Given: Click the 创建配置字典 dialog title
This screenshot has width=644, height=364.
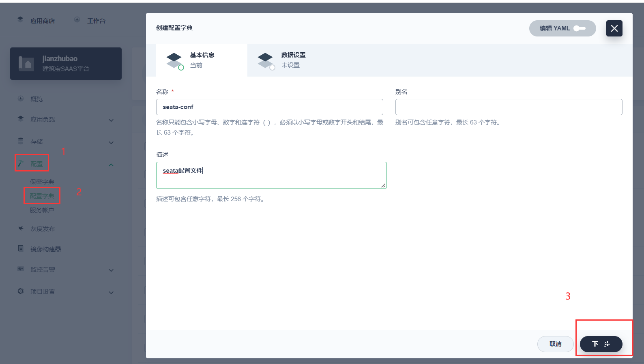Looking at the screenshot, I should (174, 28).
